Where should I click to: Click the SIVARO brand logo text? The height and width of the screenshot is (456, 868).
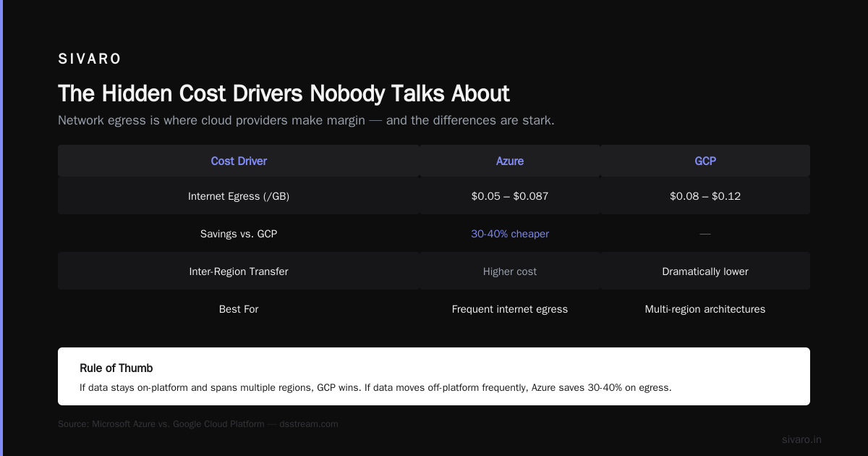coord(90,59)
